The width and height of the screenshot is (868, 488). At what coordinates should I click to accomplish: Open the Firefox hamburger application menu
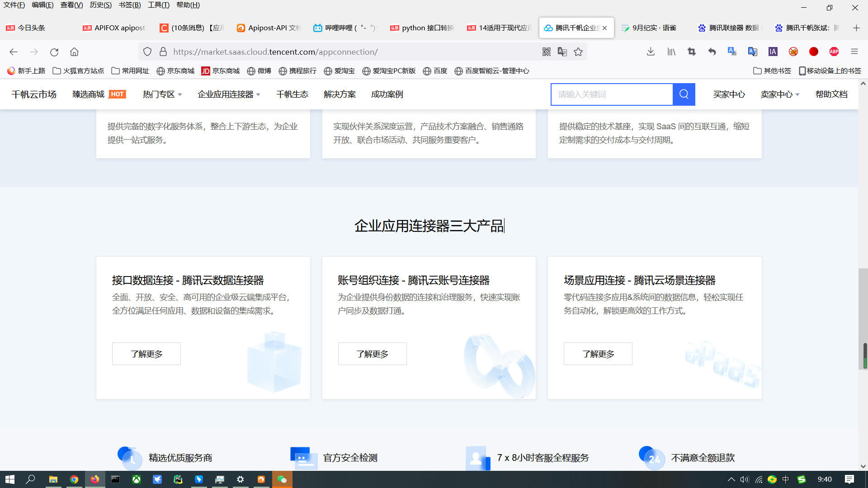[854, 52]
